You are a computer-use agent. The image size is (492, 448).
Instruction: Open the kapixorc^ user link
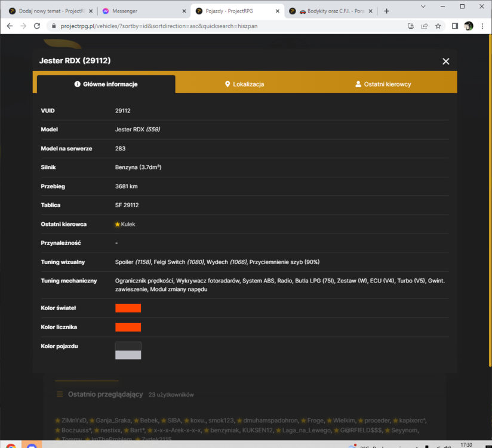[x=413, y=421]
